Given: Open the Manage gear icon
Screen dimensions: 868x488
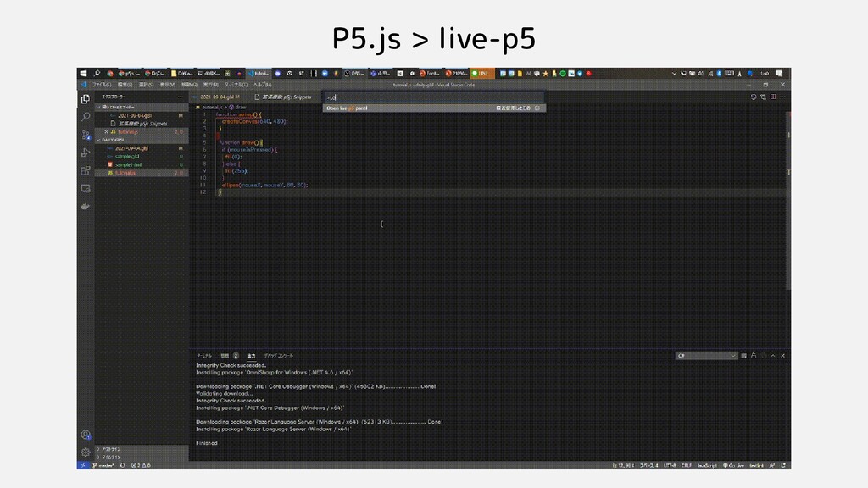Looking at the screenshot, I should 86,452.
